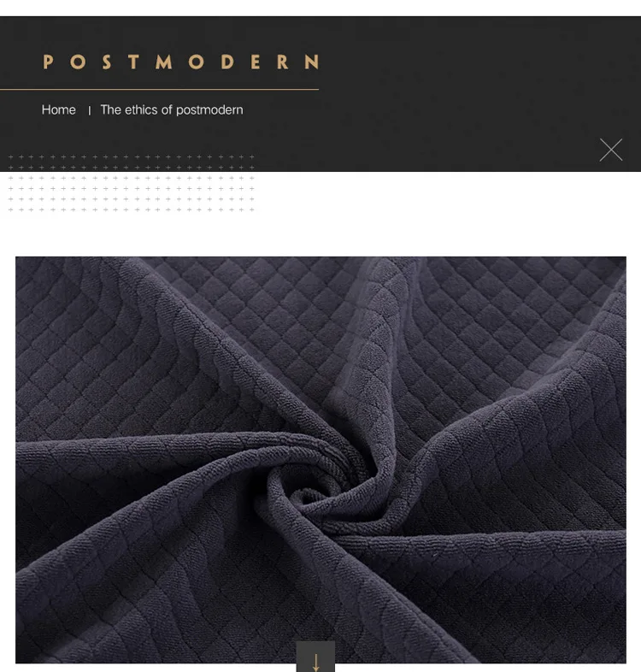Click the word "postmodern" in the breadcrumb

pyautogui.click(x=209, y=110)
